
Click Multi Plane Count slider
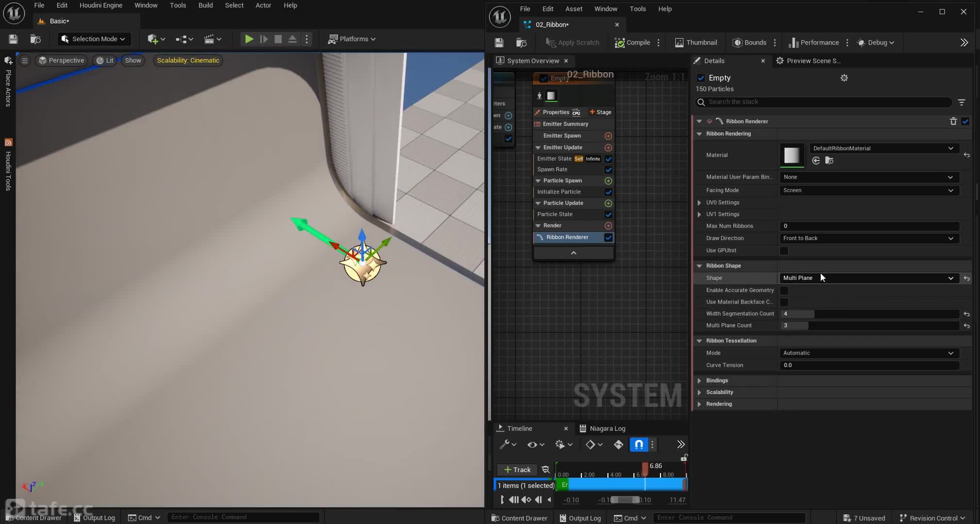coord(869,326)
